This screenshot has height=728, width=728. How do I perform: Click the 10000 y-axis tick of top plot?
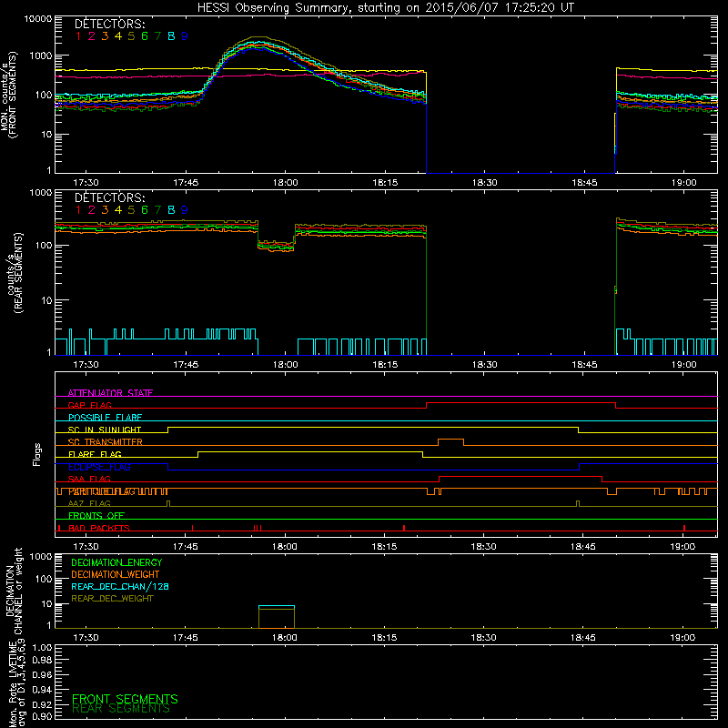tap(37, 19)
